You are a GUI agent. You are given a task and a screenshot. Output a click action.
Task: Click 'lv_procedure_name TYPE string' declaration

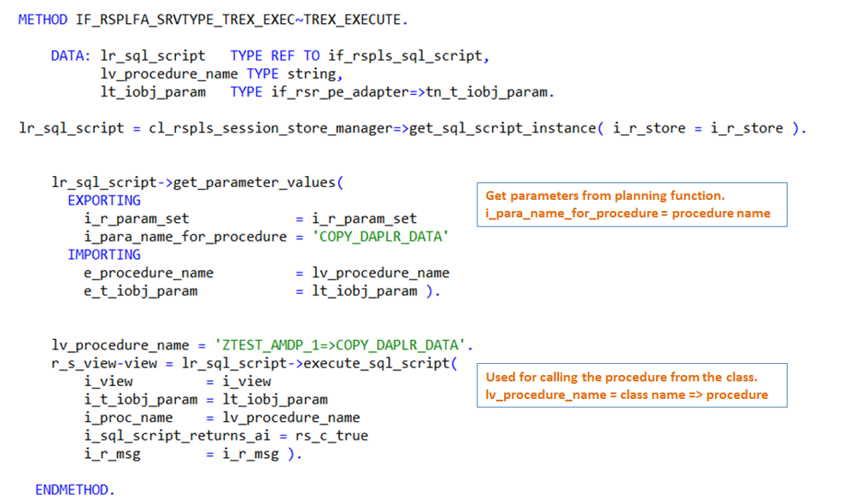coord(221,74)
